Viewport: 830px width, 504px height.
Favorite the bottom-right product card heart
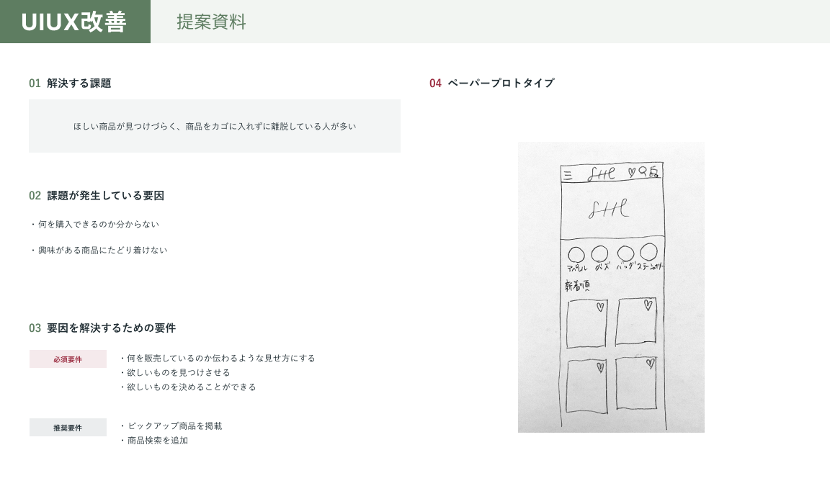pyautogui.click(x=649, y=364)
